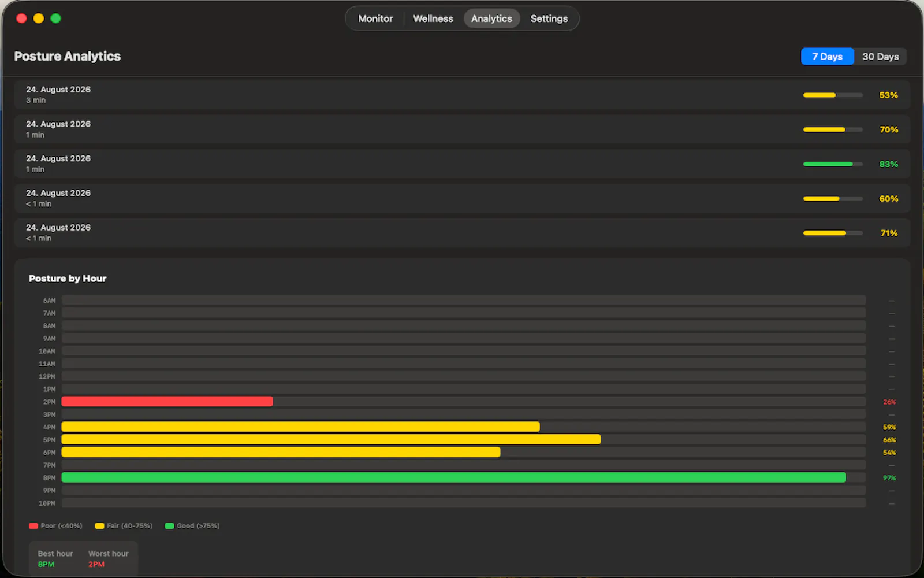The image size is (924, 578).
Task: Close the window with the red button
Action: pos(21,18)
